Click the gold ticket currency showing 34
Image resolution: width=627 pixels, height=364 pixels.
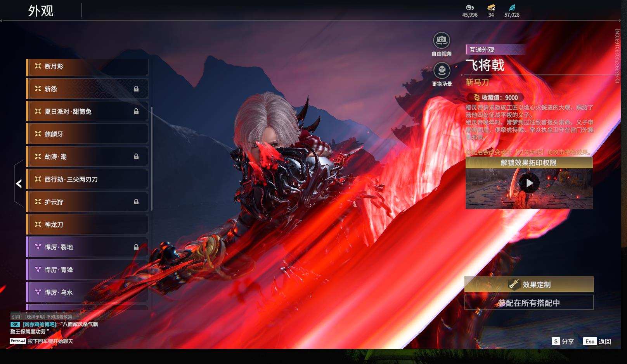click(491, 11)
